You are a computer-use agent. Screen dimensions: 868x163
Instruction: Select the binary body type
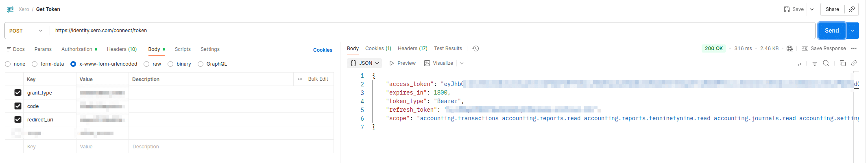click(170, 64)
